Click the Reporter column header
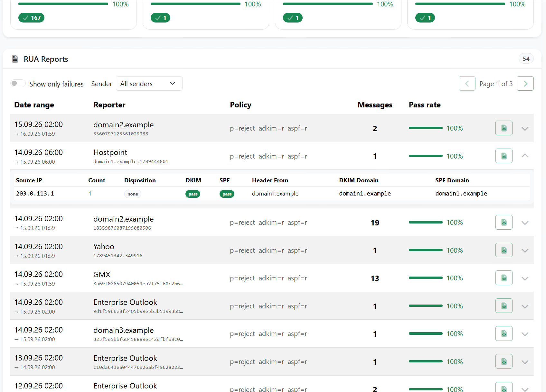Screen dimensions: 546x392 click(109, 105)
